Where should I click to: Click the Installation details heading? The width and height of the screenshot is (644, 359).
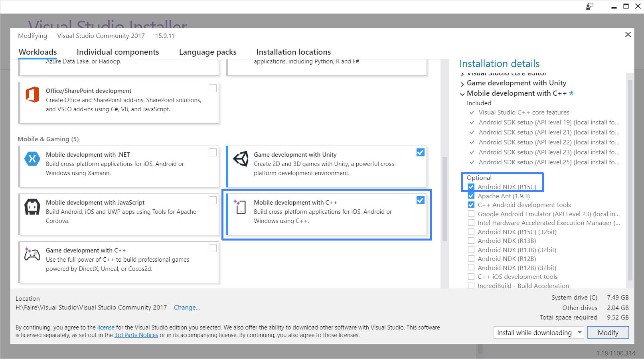[500, 63]
